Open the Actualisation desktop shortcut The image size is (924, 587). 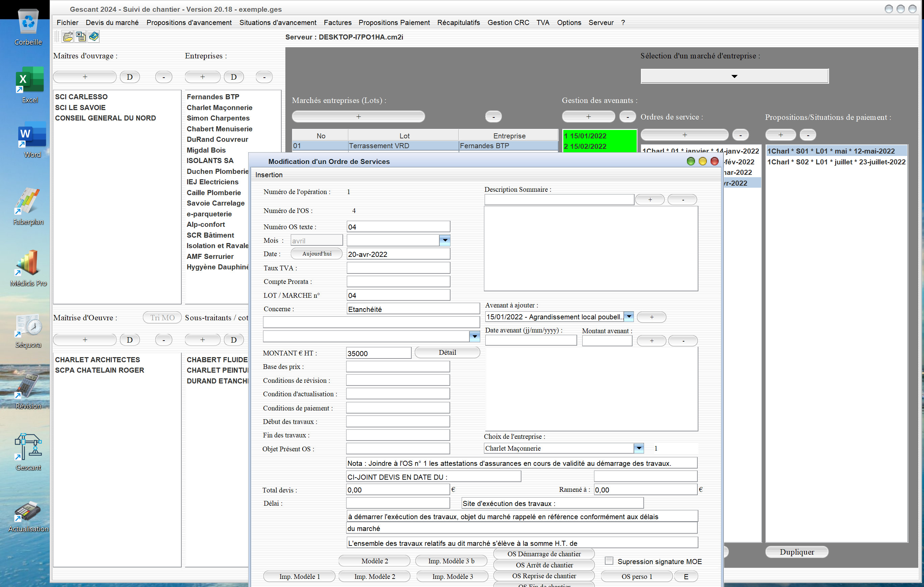(x=28, y=516)
